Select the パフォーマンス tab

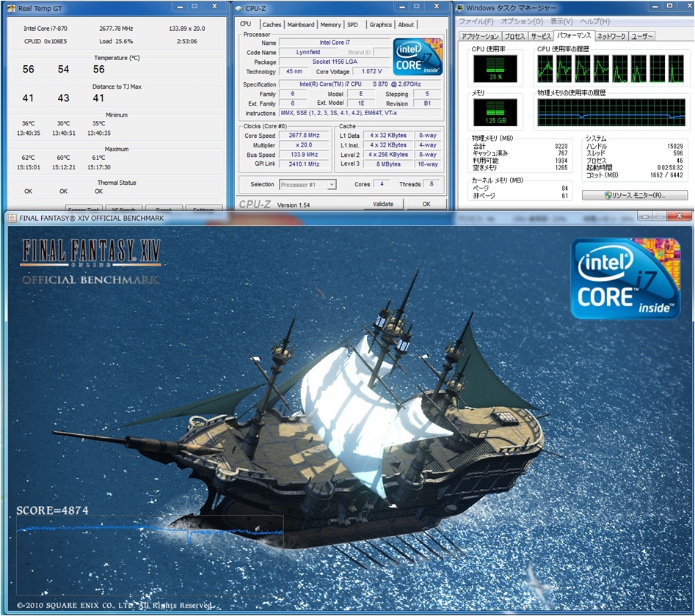tap(574, 35)
